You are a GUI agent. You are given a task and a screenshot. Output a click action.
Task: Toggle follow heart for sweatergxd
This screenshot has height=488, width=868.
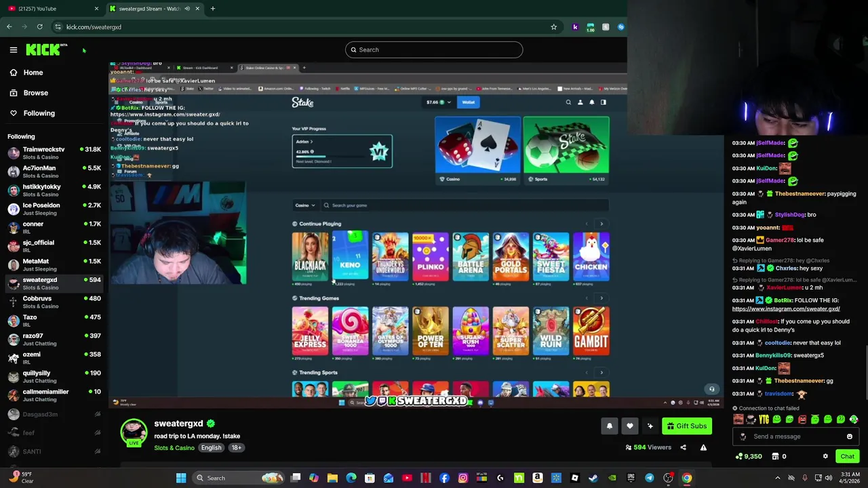629,426
